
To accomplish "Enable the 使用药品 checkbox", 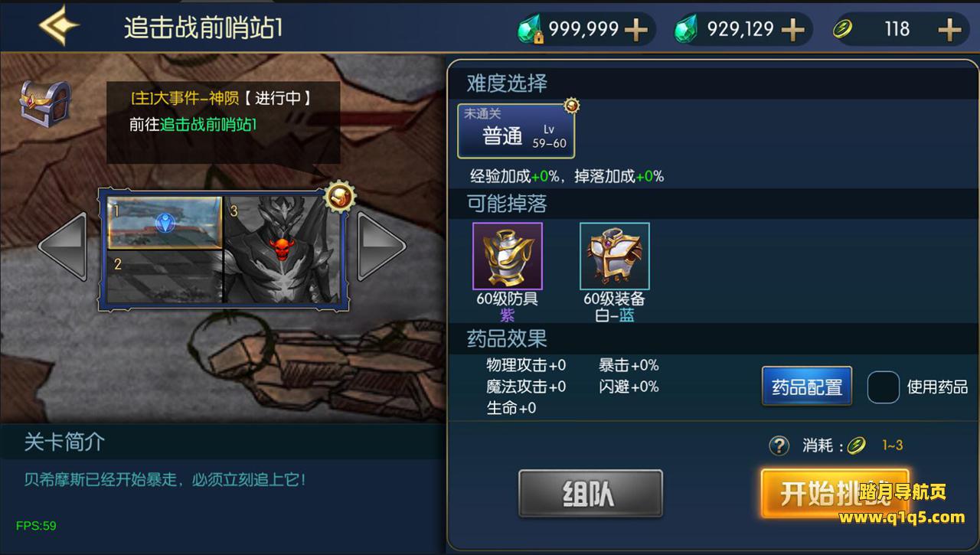I will click(883, 387).
